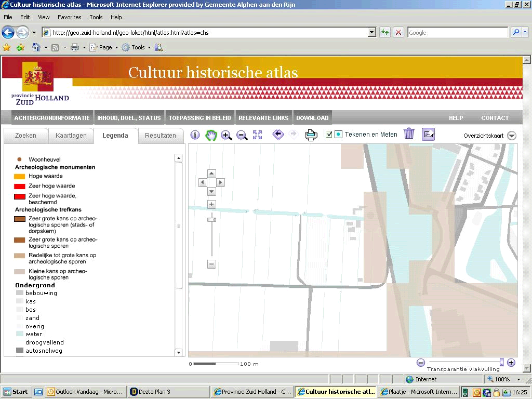Click the Transparantie vlakvulling slider handle
This screenshot has height=399, width=532.
(502, 362)
